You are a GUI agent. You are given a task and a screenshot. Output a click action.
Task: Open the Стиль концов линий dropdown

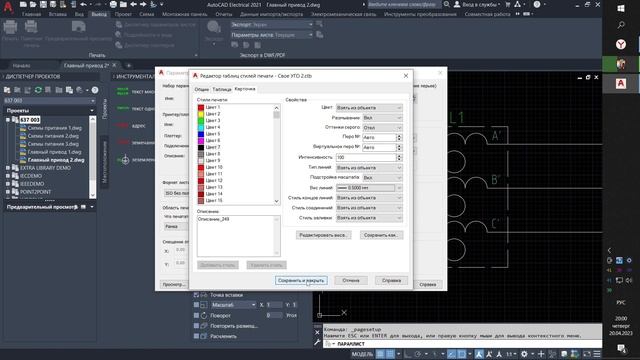pos(369,198)
